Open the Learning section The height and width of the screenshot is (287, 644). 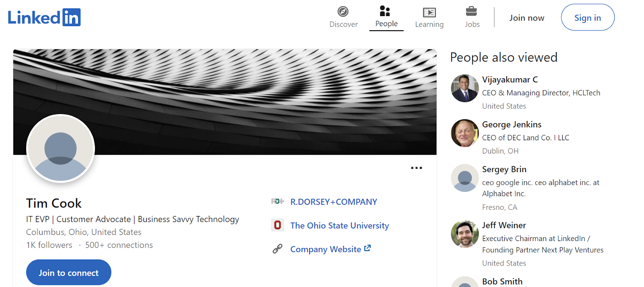pyautogui.click(x=429, y=17)
